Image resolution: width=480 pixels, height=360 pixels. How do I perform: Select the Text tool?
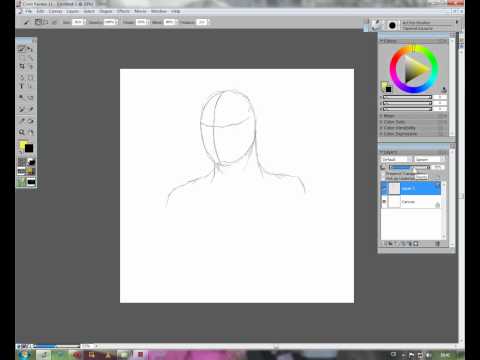[x=22, y=86]
